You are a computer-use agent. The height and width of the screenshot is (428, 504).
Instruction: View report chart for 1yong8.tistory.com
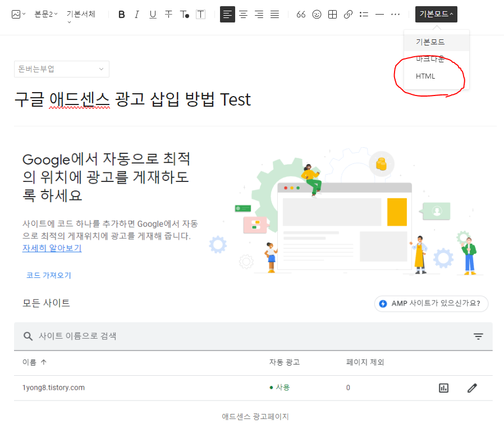(x=443, y=388)
